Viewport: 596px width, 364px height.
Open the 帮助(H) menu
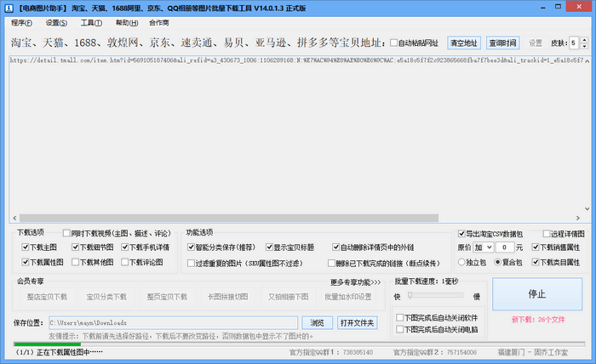point(127,23)
